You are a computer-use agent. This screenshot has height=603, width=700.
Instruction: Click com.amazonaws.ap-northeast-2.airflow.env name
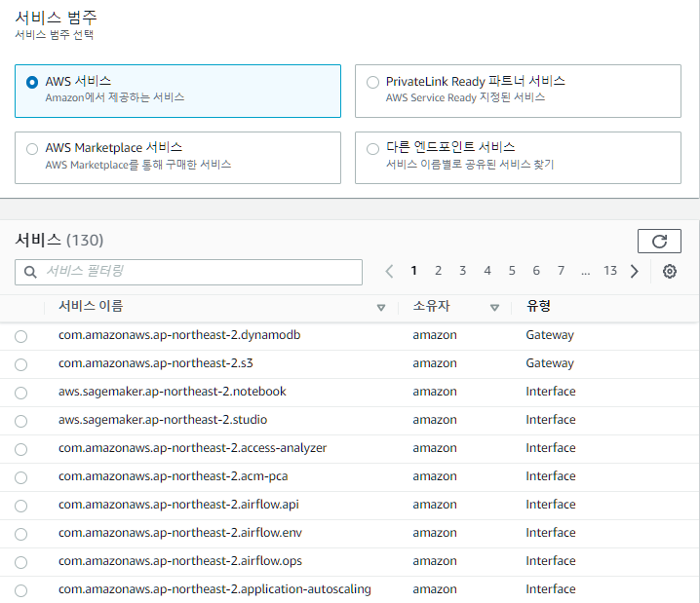tap(180, 533)
